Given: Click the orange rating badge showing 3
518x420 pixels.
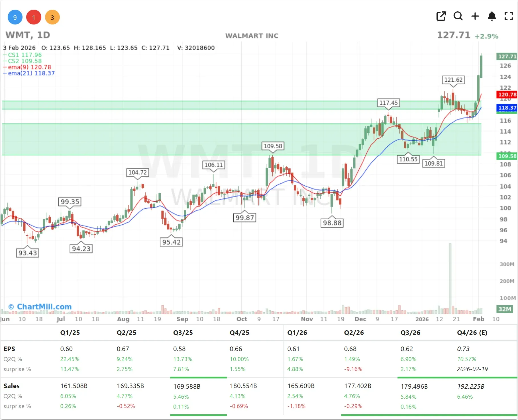Looking at the screenshot, I should (x=52, y=17).
